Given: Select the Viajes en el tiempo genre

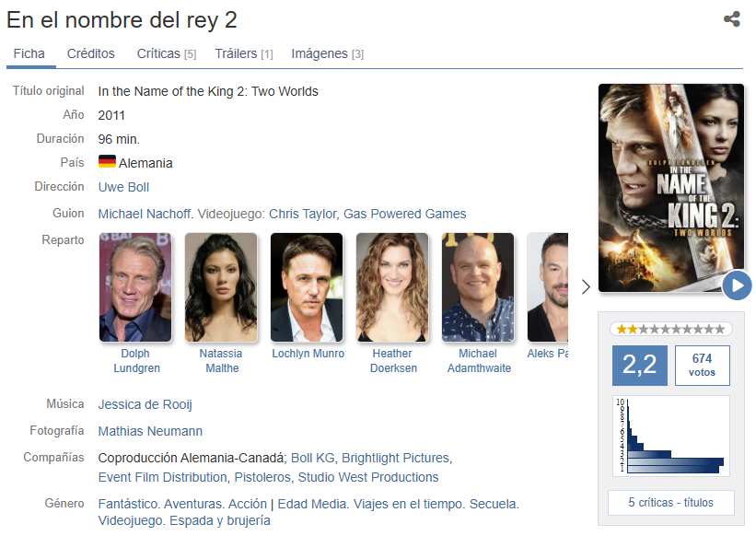Looking at the screenshot, I should click(408, 504).
